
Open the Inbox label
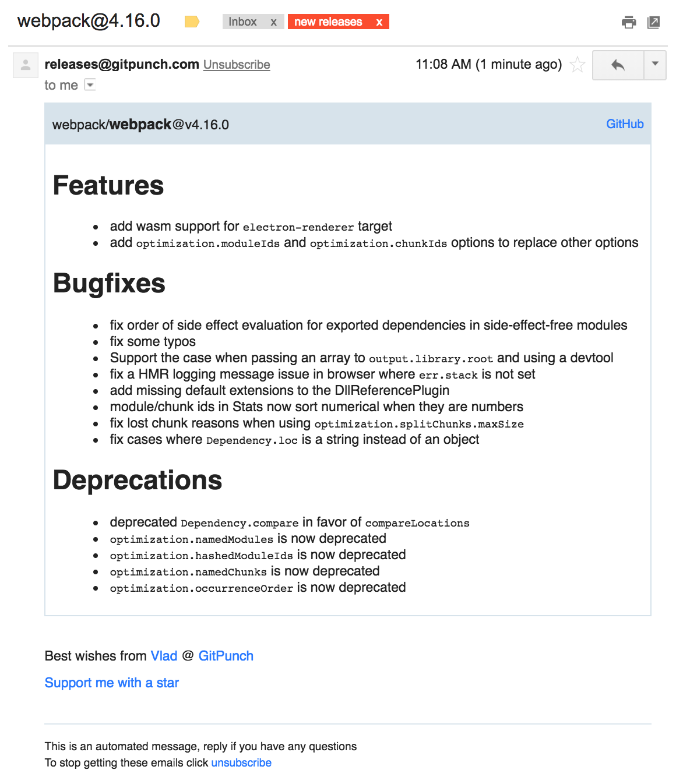point(242,22)
